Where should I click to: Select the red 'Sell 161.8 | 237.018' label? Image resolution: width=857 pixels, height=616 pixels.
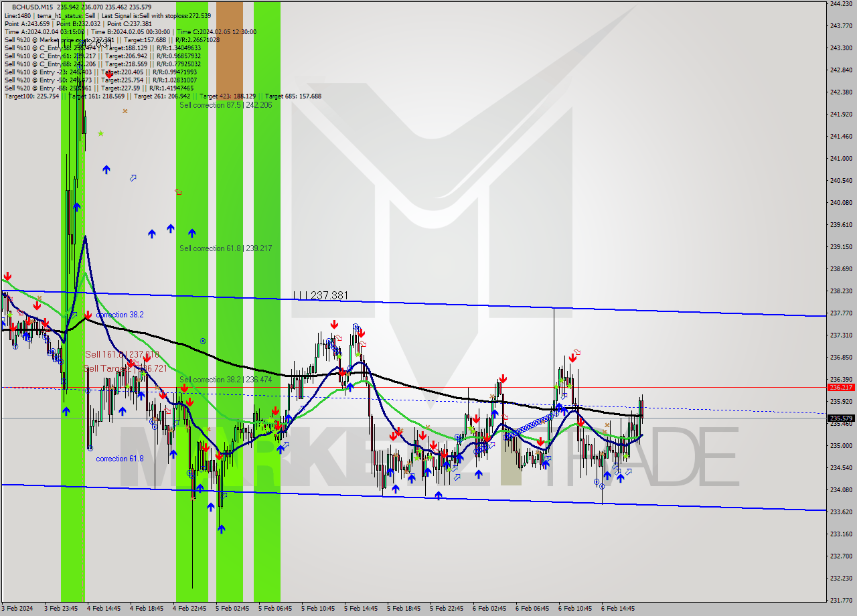pyautogui.click(x=122, y=354)
